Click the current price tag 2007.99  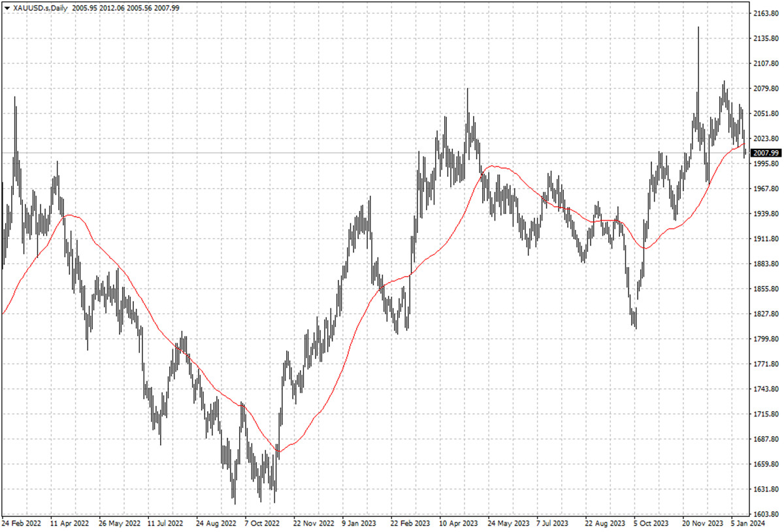766,153
